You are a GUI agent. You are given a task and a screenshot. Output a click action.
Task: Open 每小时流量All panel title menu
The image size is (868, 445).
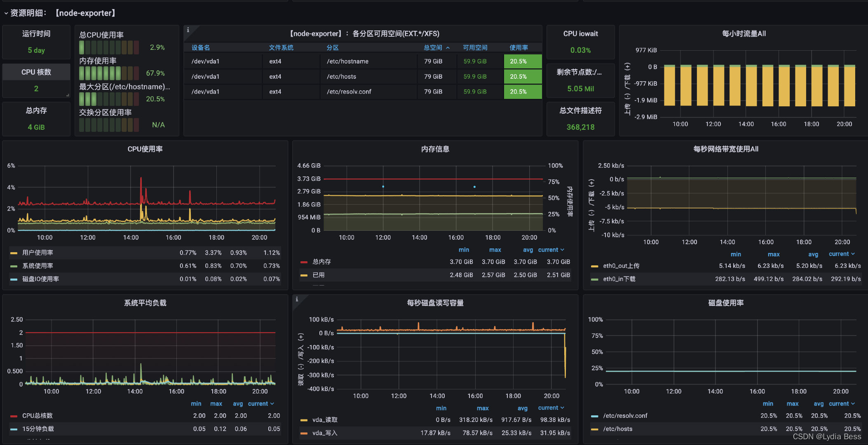744,34
